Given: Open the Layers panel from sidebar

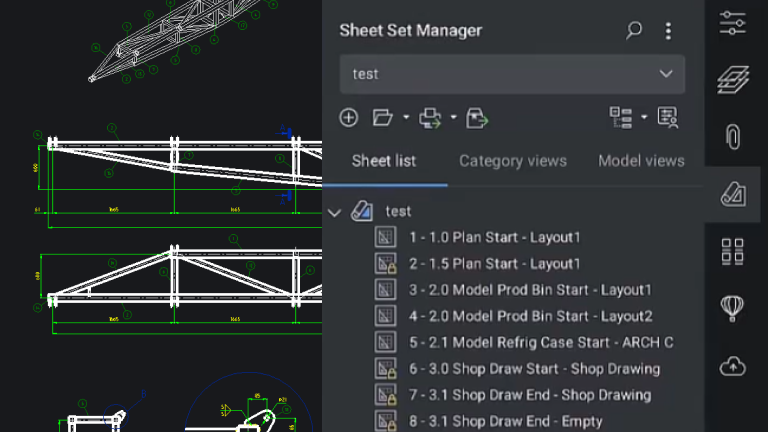Looking at the screenshot, I should point(733,80).
